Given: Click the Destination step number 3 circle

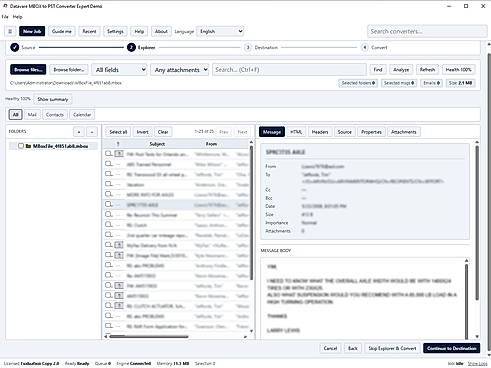Looking at the screenshot, I should [x=248, y=47].
